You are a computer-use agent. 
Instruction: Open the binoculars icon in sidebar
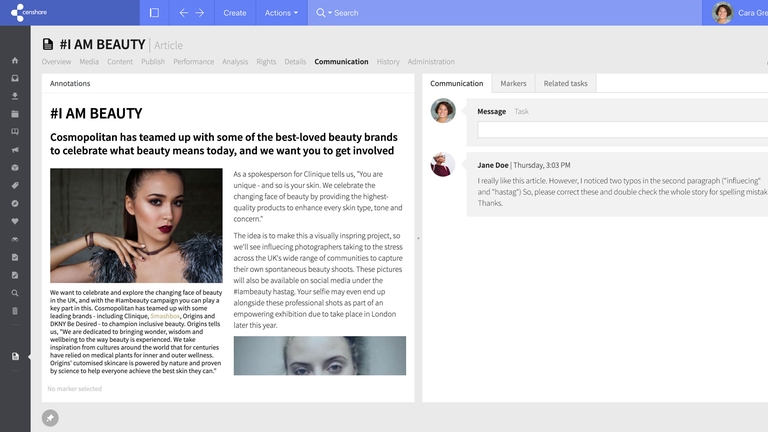(15, 240)
